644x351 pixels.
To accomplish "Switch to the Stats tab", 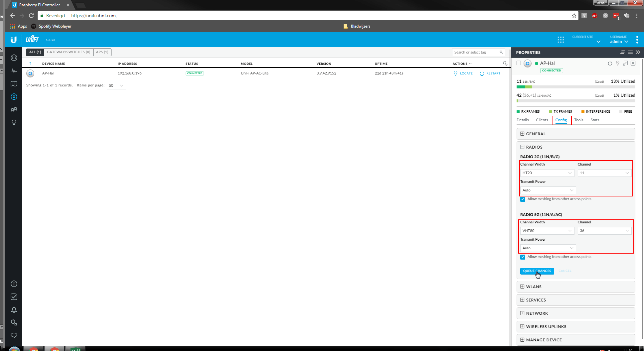I will (x=595, y=120).
